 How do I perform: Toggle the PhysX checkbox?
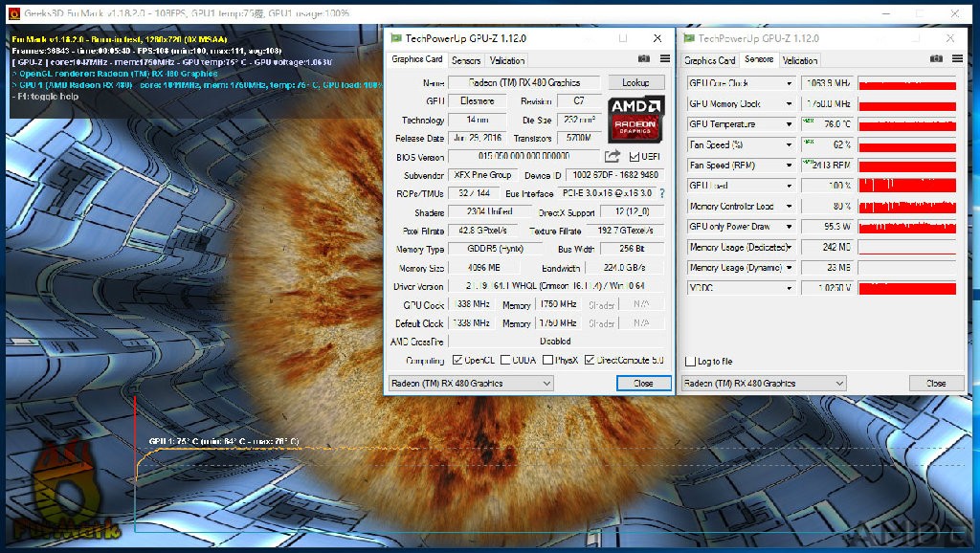coord(548,360)
